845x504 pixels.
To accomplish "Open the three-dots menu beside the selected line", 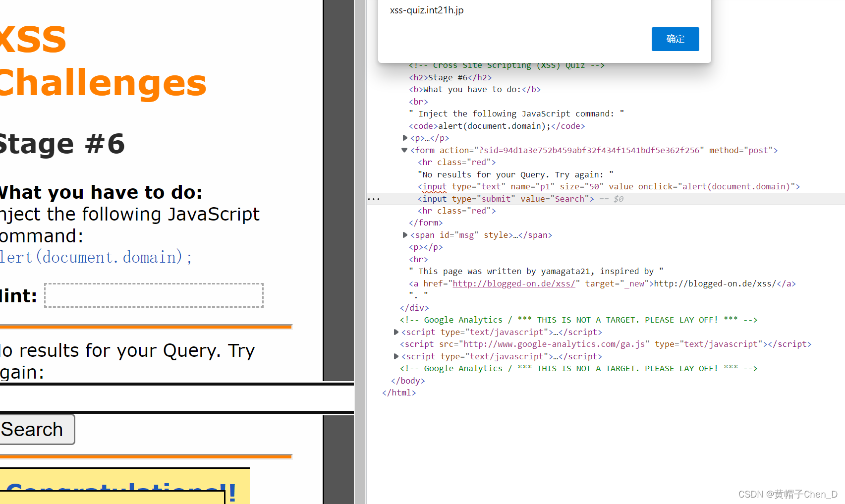I will [374, 199].
